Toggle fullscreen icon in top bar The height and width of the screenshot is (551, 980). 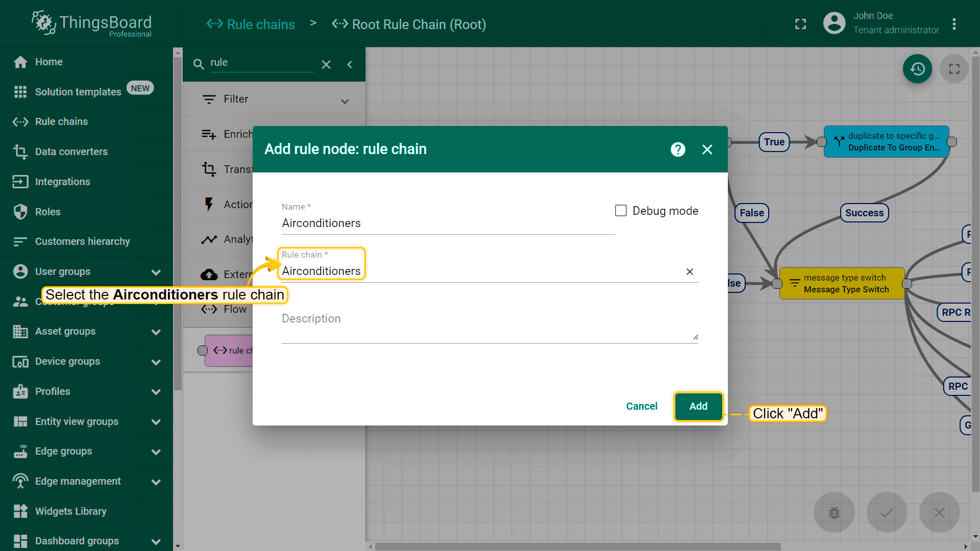[800, 24]
